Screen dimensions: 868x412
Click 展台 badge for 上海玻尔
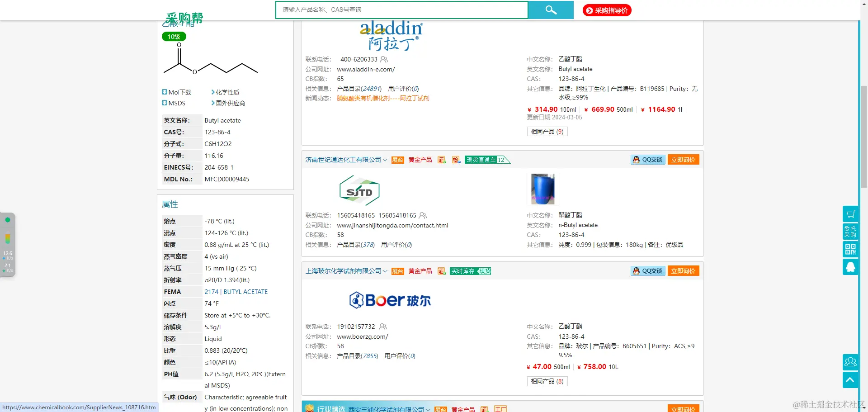397,271
